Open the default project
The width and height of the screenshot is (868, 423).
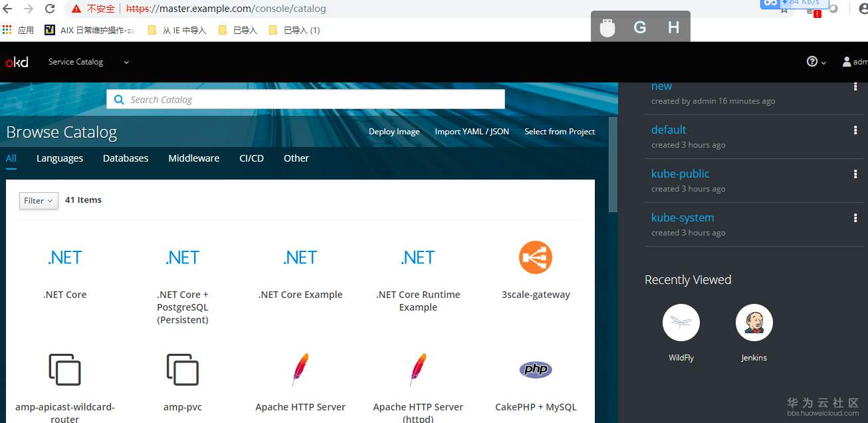point(669,130)
